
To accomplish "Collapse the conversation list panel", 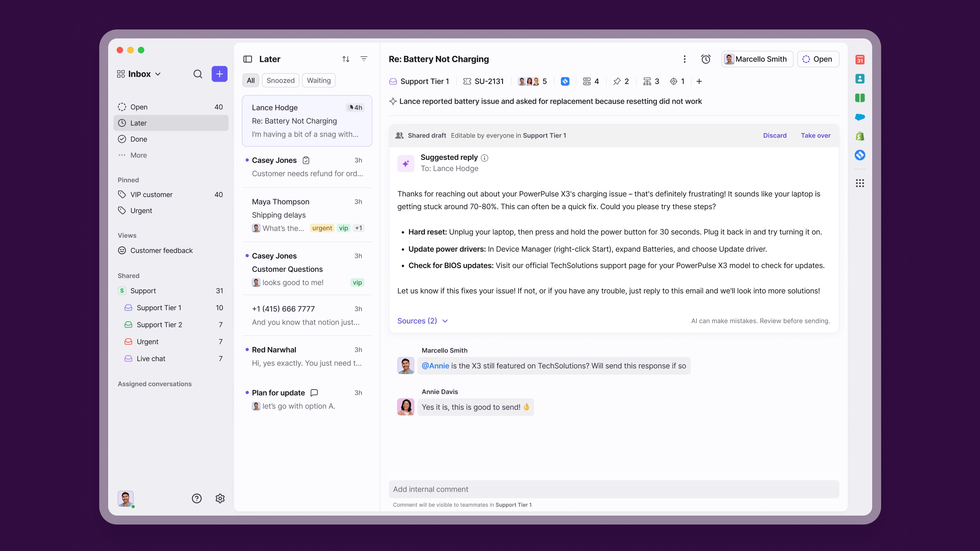I will point(247,59).
